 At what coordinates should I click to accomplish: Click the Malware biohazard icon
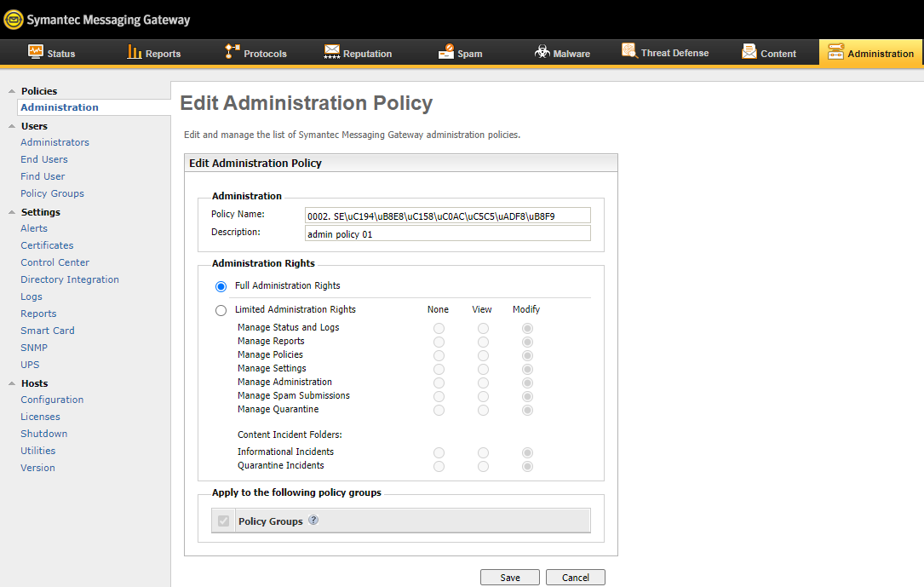(x=542, y=52)
